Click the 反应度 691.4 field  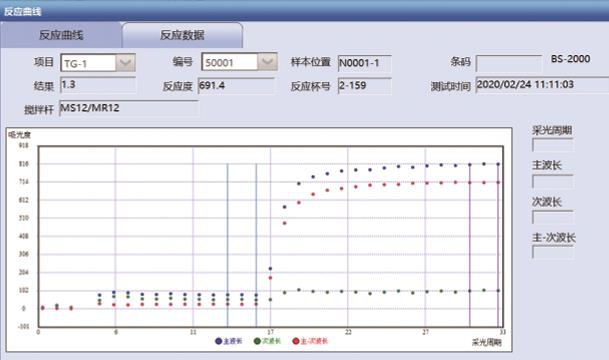236,85
